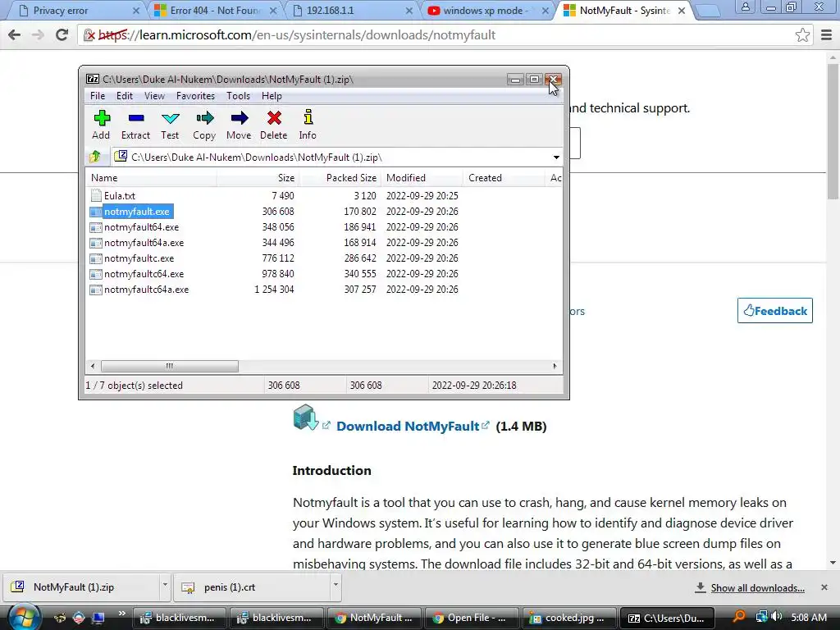This screenshot has height=630, width=840.
Task: Click the horizontal scrollbar left arrow
Action: click(93, 366)
